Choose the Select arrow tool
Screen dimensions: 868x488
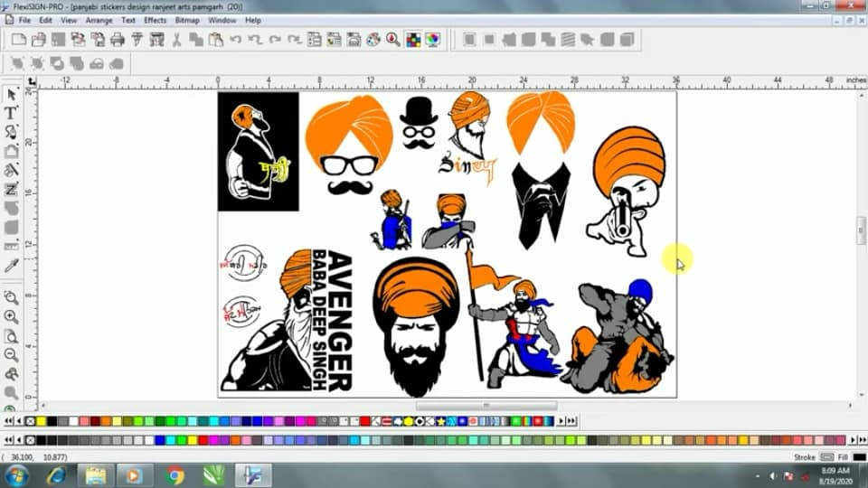[x=11, y=95]
